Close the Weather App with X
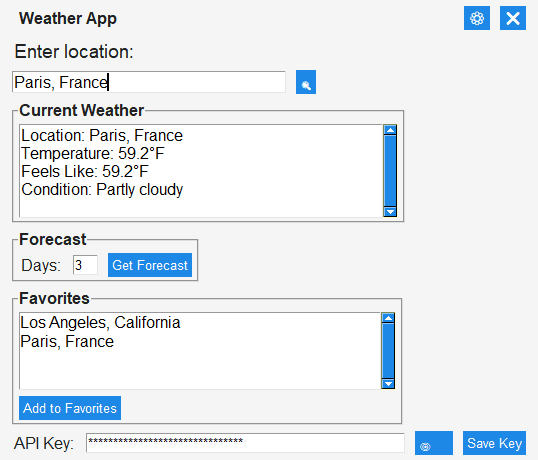Image resolution: width=538 pixels, height=460 pixels. [513, 18]
